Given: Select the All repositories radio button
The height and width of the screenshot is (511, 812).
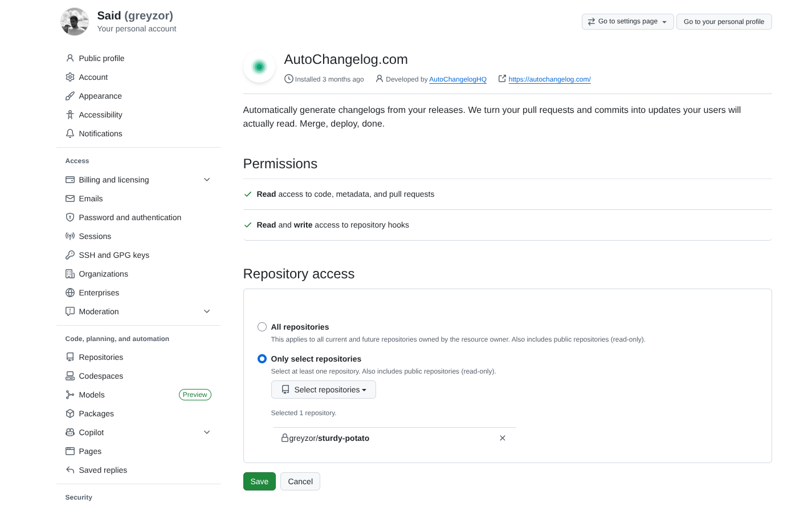Looking at the screenshot, I should (262, 327).
